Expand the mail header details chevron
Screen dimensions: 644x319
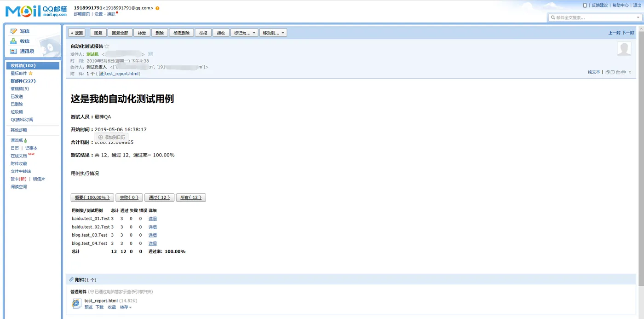click(630, 72)
